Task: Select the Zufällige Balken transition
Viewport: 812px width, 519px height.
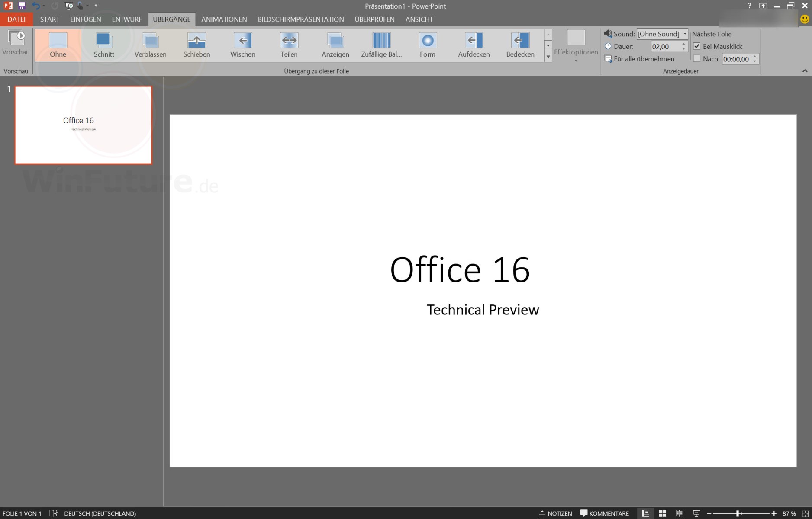Action: click(381, 45)
